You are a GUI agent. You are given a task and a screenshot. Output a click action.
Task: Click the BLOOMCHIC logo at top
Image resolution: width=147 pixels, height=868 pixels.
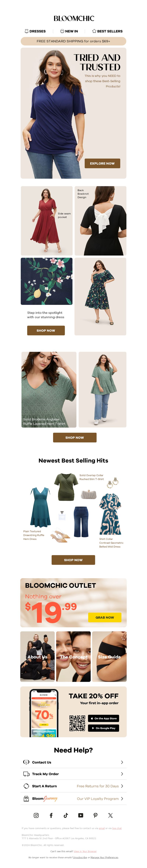[x=74, y=18]
